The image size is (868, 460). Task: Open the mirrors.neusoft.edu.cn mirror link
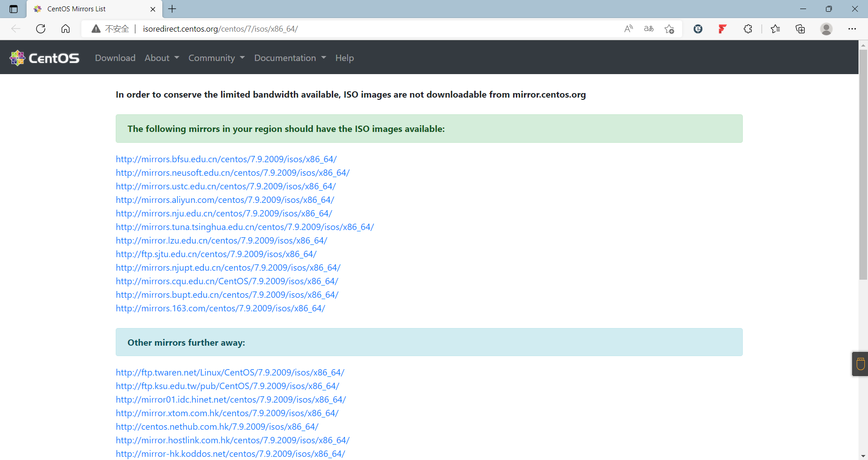point(232,173)
